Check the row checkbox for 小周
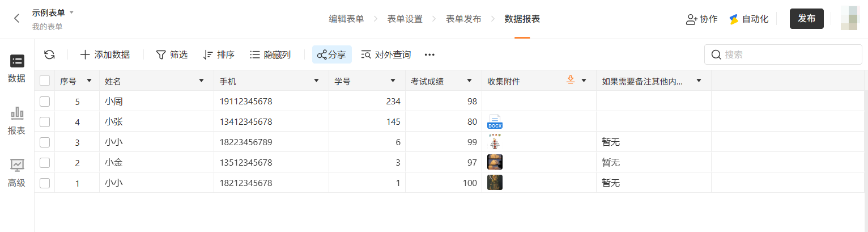Screen dimensions: 868x232 pyautogui.click(x=45, y=102)
